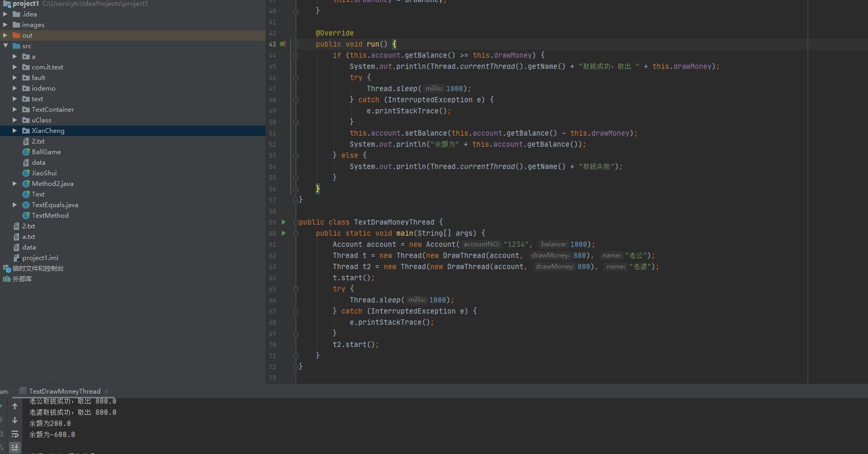Expand the TextContainer package
The height and width of the screenshot is (454, 868).
15,110
